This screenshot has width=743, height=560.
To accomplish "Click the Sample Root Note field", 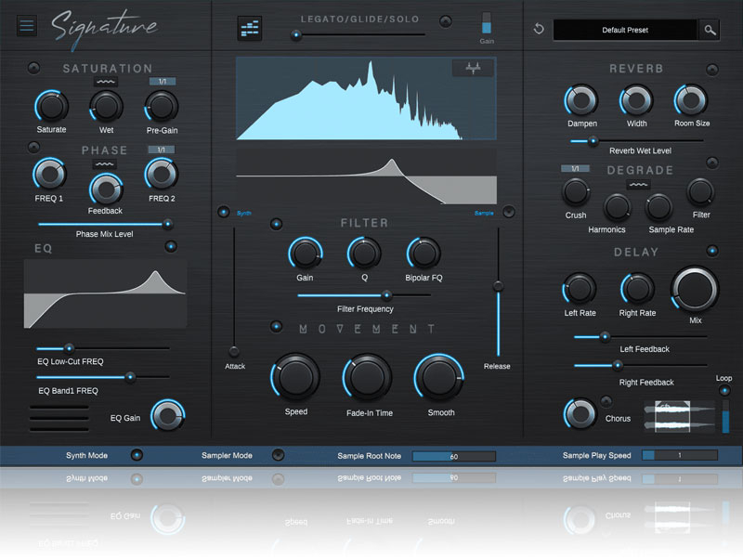I will pyautogui.click(x=453, y=456).
